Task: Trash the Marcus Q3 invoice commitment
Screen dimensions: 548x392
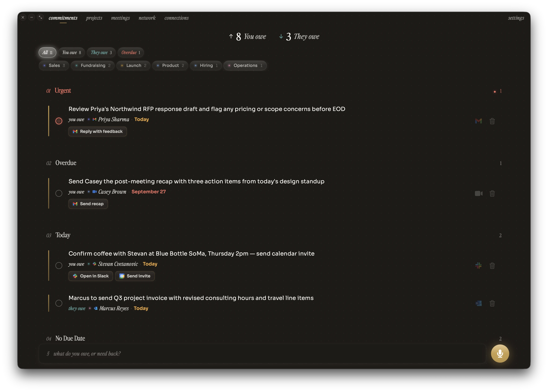Action: coord(492,303)
